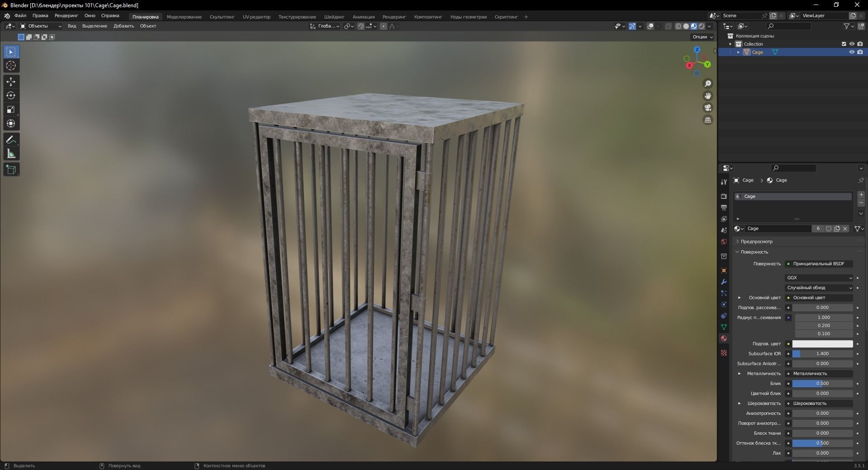Open the Tool properties tab
The image size is (868, 470).
pos(724,182)
